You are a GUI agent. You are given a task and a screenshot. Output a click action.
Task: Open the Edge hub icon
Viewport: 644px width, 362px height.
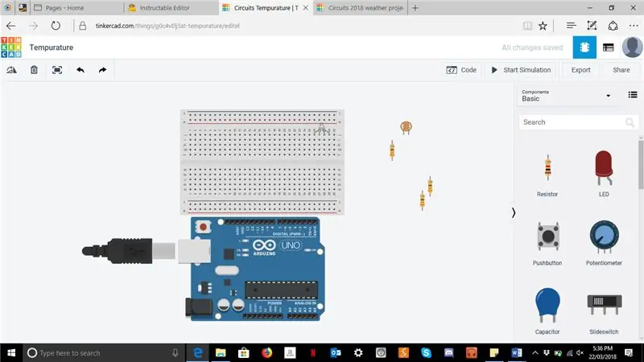pyautogui.click(x=571, y=26)
